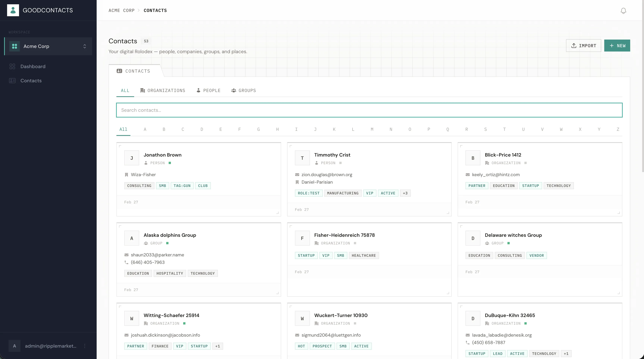Click the Dashboard grid icon
The width and height of the screenshot is (644, 359).
12,66
